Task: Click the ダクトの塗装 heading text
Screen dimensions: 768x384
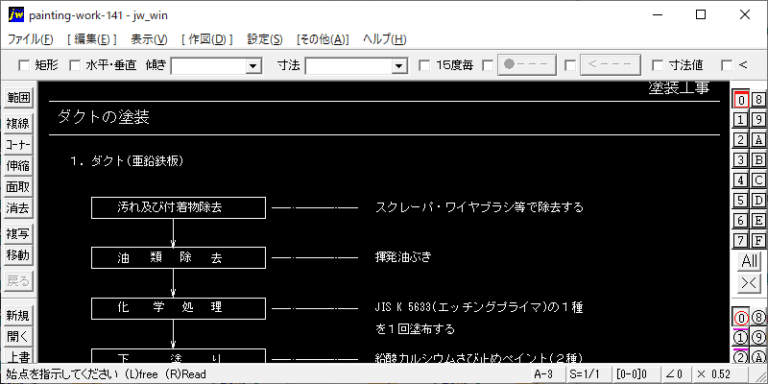Action: coord(103,118)
